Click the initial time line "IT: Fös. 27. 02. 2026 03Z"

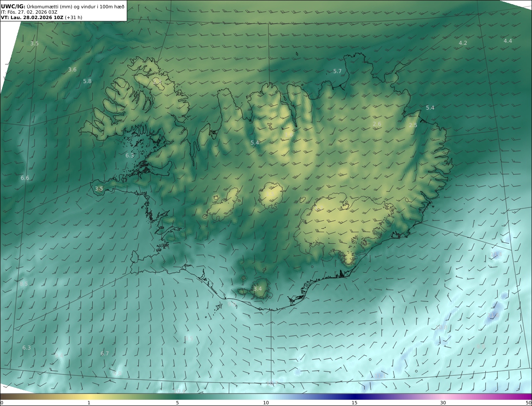pyautogui.click(x=29, y=12)
